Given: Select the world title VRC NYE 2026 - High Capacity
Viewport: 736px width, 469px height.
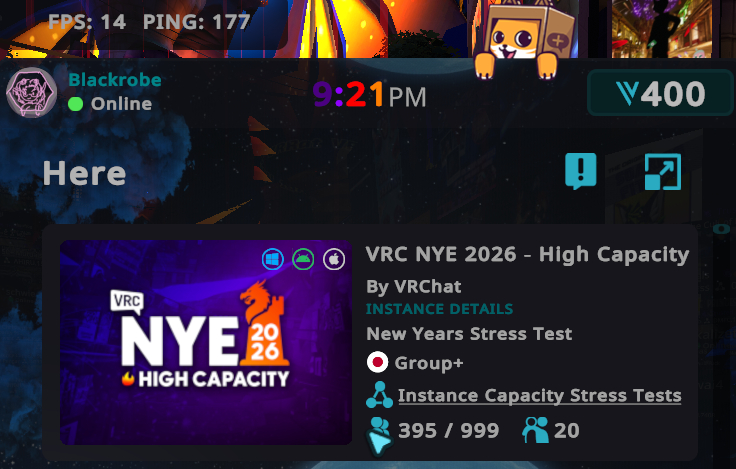Looking at the screenshot, I should 528,254.
